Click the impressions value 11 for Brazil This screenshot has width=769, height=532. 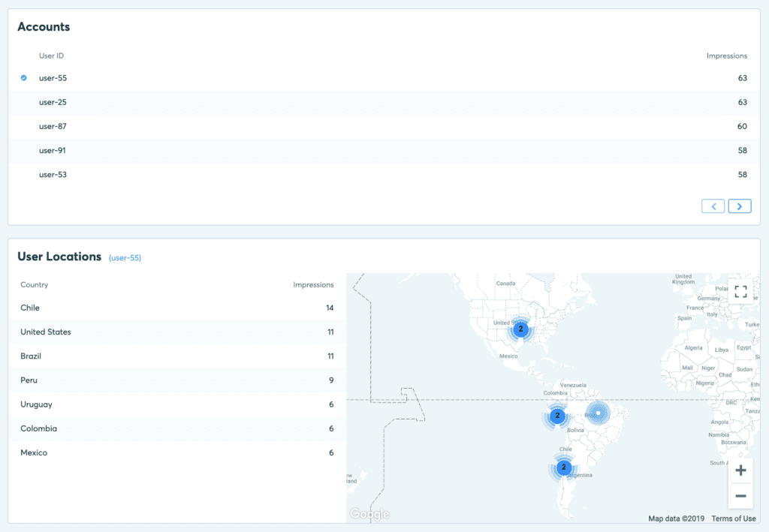(x=330, y=356)
